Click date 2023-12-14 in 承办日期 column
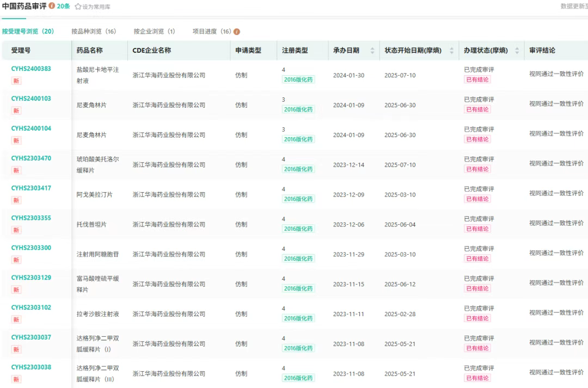The width and height of the screenshot is (588, 388). [348, 165]
